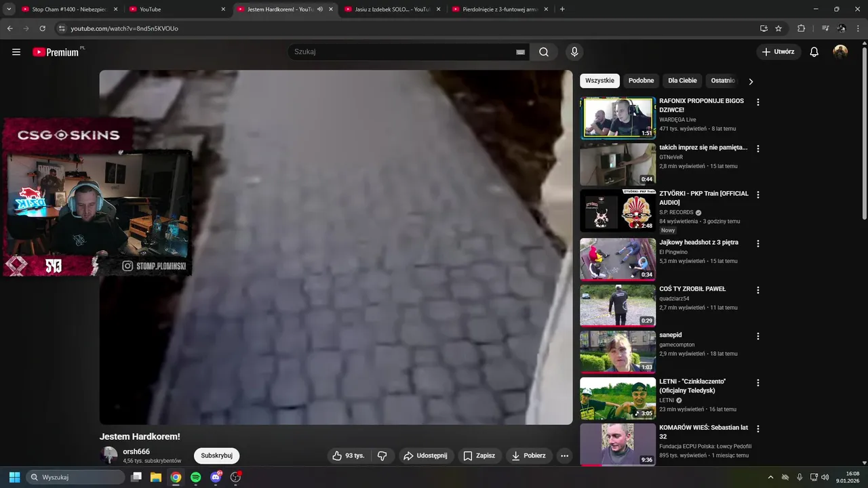Open options menu for Jajkowy headshot video
The height and width of the screenshot is (488, 868).
(758, 243)
